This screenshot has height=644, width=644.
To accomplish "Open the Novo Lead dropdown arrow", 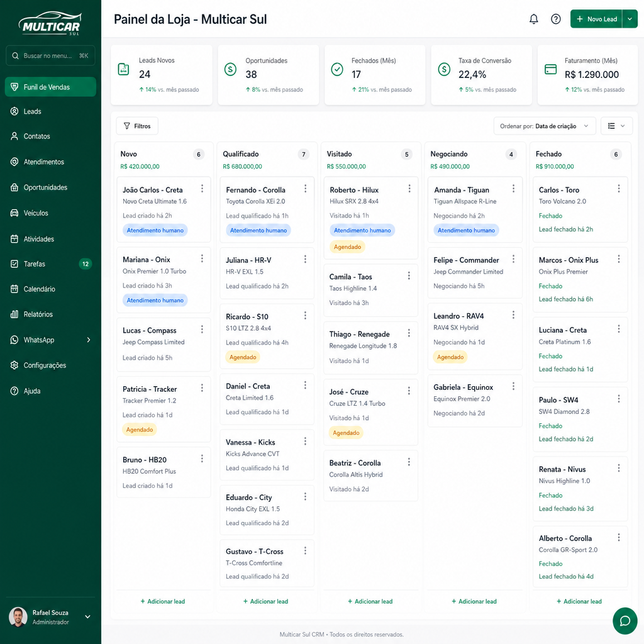I will tap(630, 19).
